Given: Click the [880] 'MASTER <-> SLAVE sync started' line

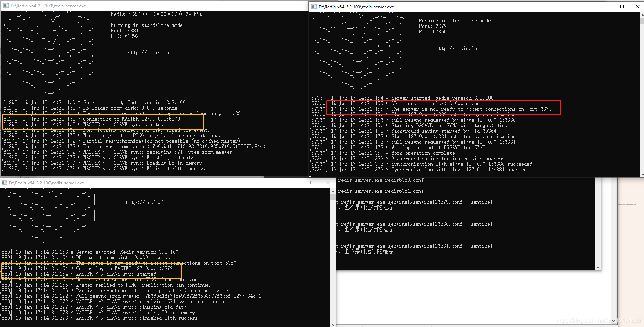Looking at the screenshot, I should pos(78,274).
